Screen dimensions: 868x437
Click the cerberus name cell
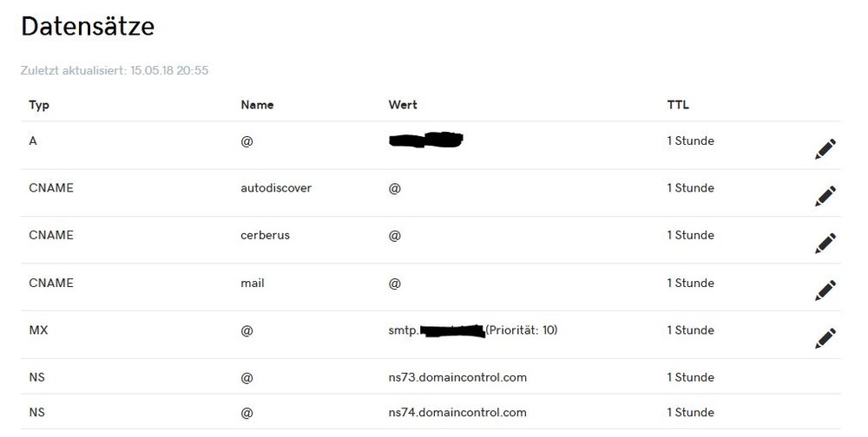point(265,235)
